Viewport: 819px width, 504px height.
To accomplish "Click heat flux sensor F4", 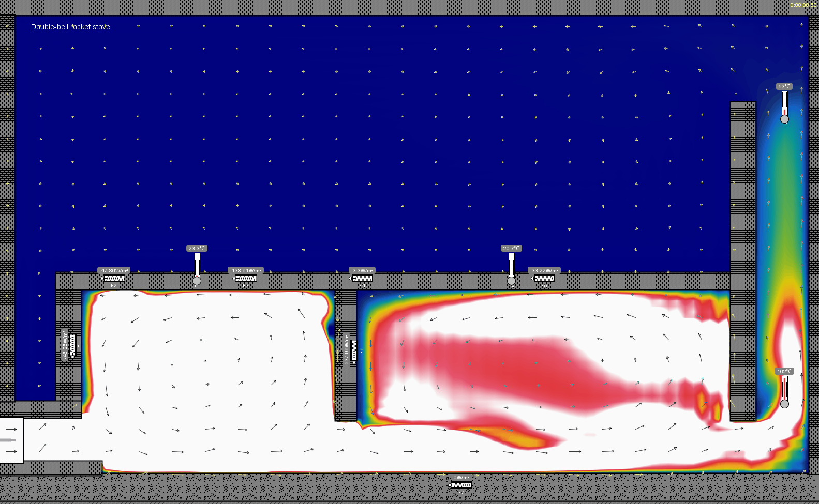I will (362, 279).
